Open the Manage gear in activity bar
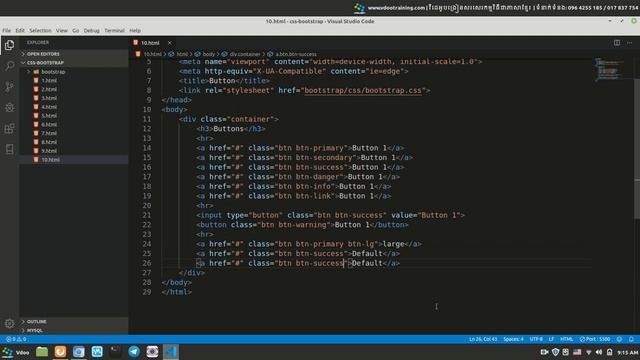640x360 pixels. (9, 324)
